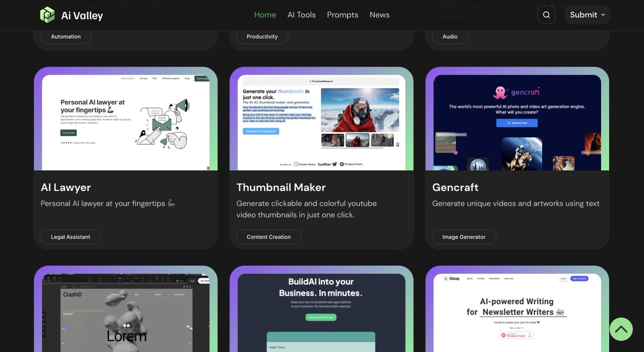Click the Ai Valley cube logo icon

pyautogui.click(x=47, y=15)
